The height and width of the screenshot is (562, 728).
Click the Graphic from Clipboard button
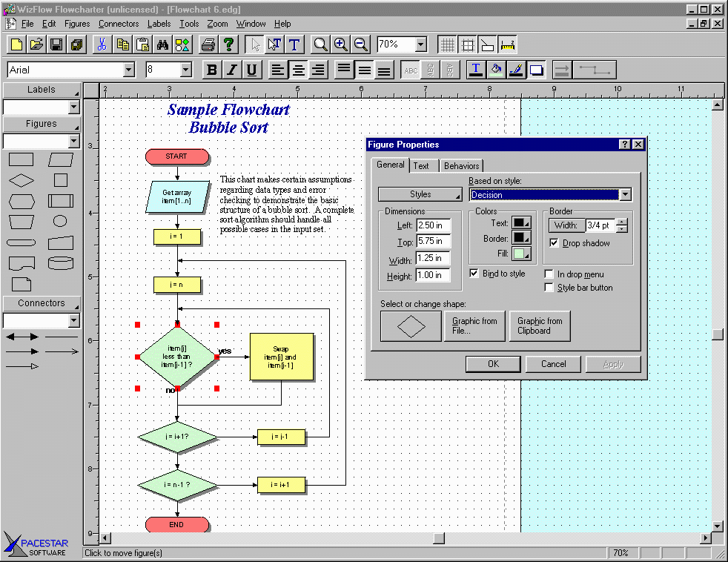tap(540, 326)
